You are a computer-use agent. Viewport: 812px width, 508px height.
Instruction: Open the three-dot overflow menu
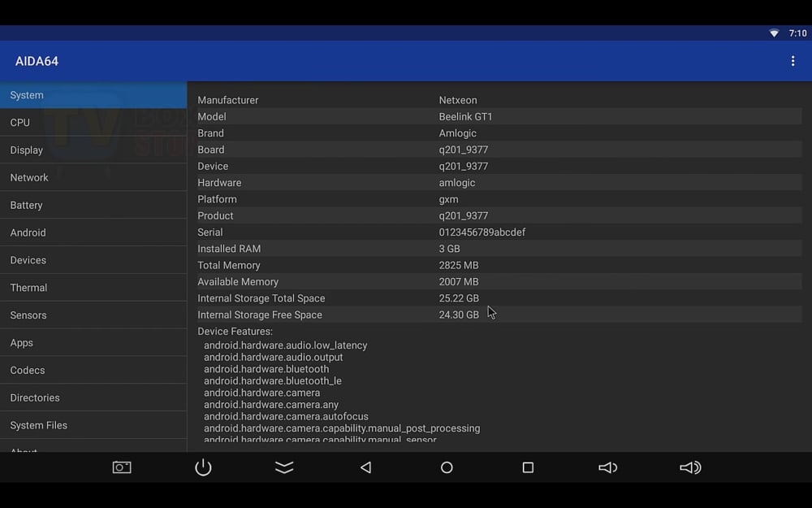[793, 61]
